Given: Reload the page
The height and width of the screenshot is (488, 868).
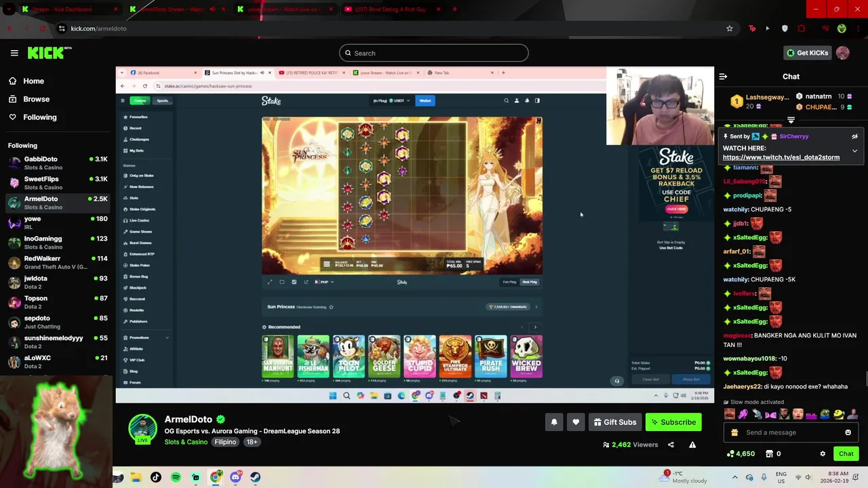Looking at the screenshot, I should pos(42,28).
